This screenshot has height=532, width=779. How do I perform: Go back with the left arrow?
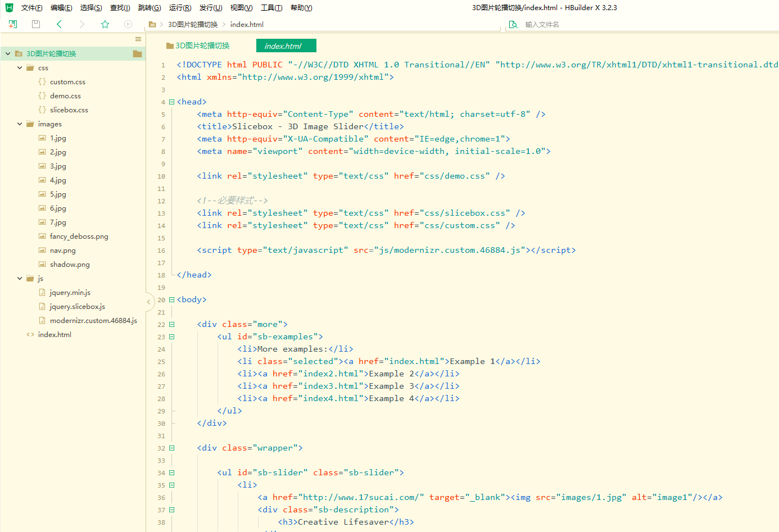tap(59, 24)
